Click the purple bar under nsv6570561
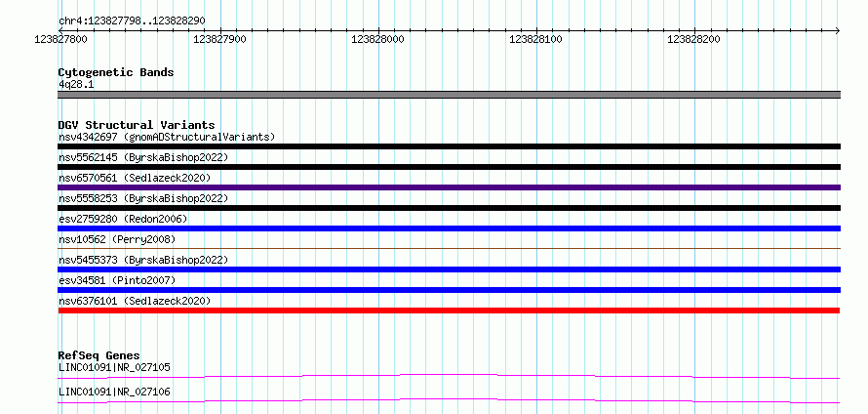 (x=449, y=187)
